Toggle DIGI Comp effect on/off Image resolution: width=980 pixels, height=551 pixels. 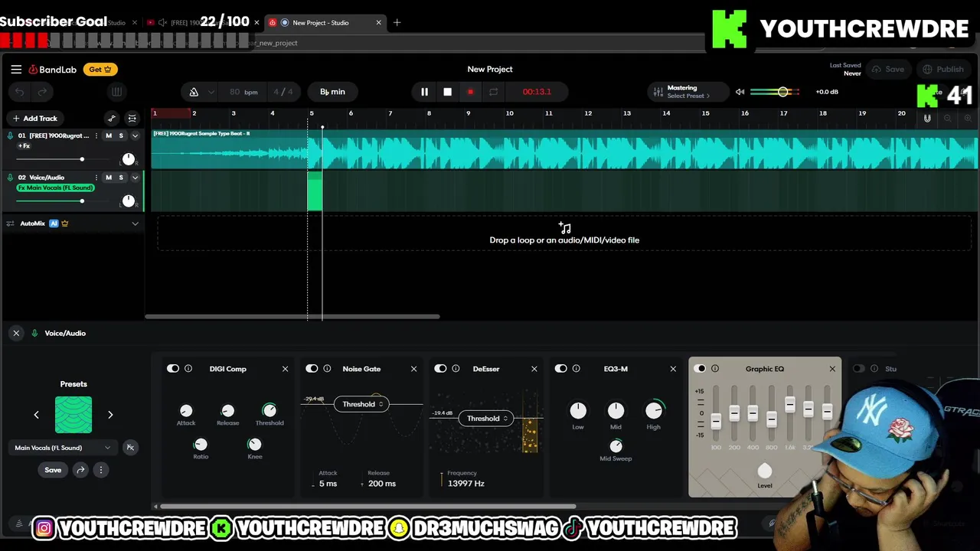pos(173,369)
